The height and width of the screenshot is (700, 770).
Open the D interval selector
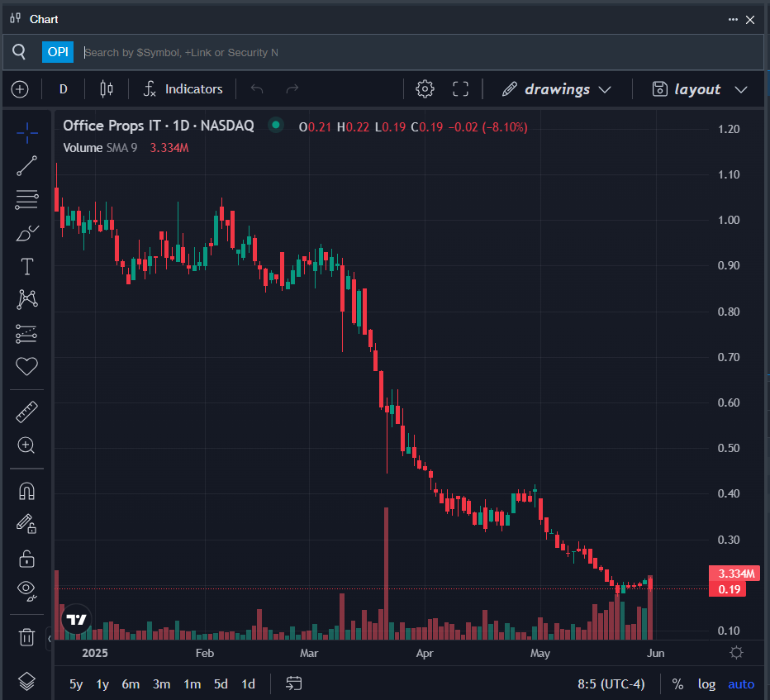tap(64, 89)
